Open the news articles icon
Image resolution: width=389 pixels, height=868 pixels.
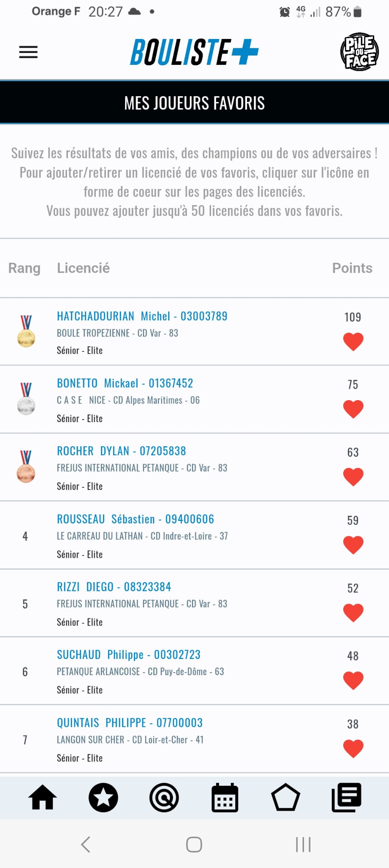(346, 797)
